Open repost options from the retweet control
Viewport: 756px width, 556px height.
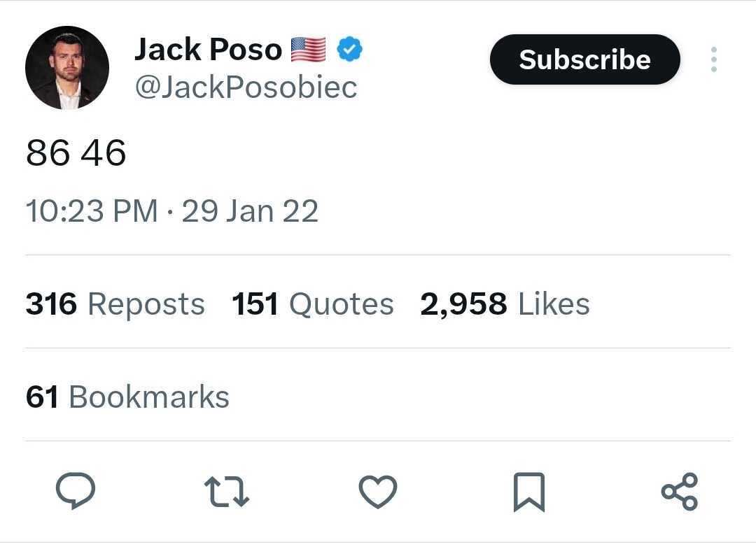click(226, 492)
